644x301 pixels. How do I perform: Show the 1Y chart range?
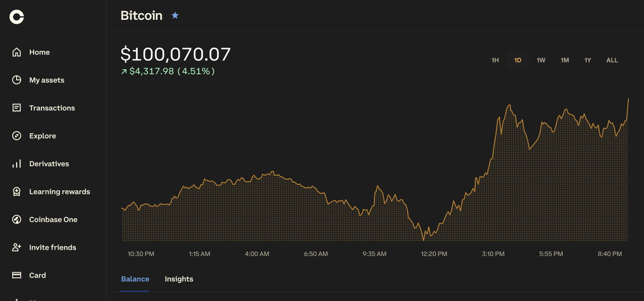tap(588, 60)
